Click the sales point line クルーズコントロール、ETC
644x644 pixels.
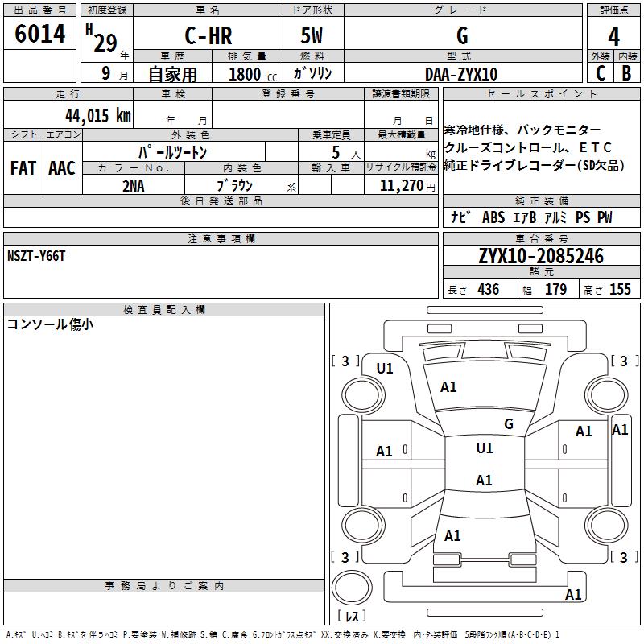click(x=527, y=147)
